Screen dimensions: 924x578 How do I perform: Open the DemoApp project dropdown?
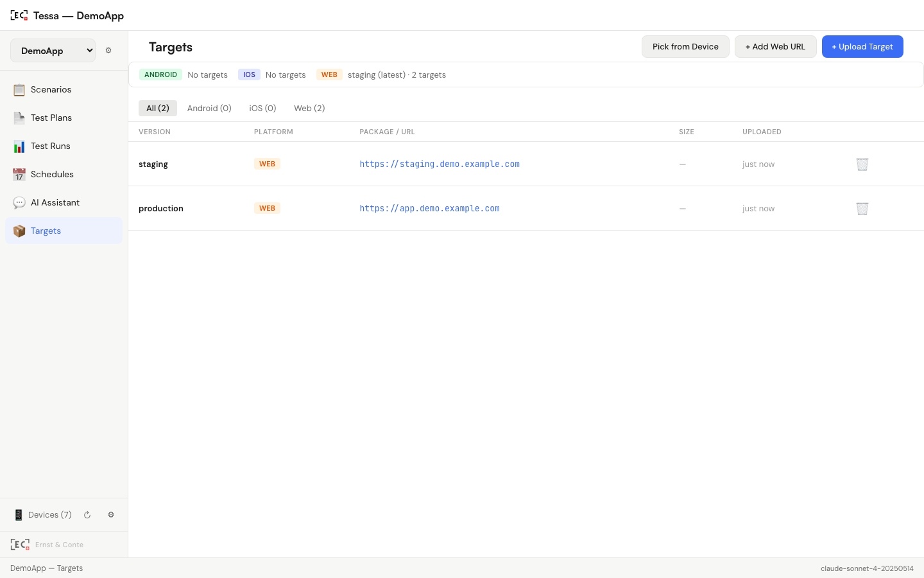click(53, 51)
